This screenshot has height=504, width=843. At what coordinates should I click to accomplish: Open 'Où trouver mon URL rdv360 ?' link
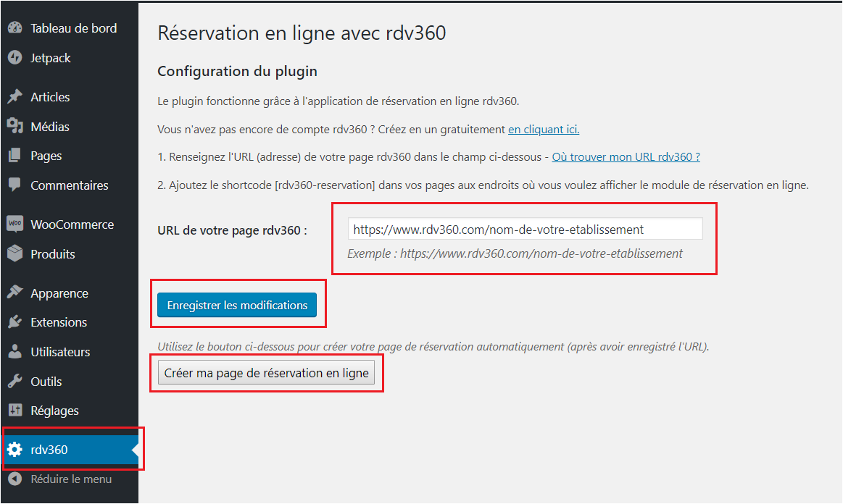[626, 156]
